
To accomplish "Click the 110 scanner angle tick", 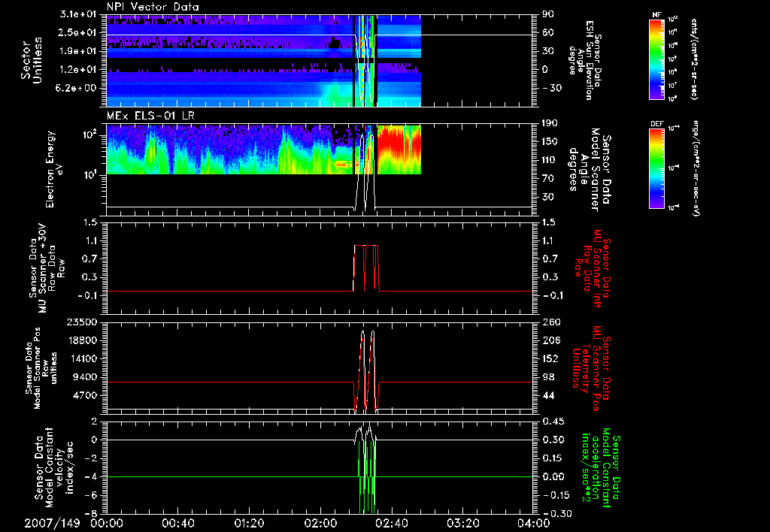I will point(550,160).
